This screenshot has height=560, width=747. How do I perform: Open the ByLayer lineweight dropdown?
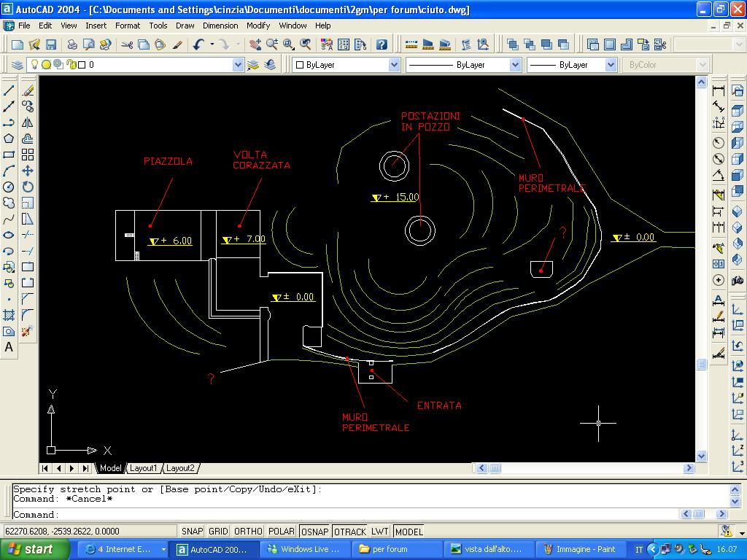(611, 65)
